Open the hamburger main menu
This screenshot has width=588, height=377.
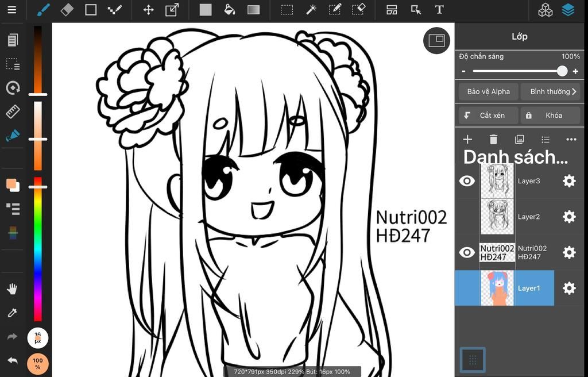click(12, 10)
